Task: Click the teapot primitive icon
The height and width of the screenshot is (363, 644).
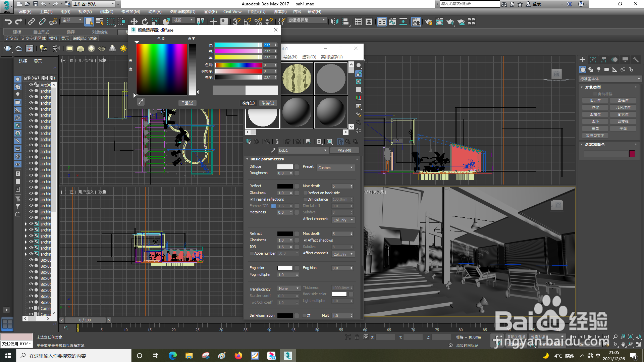Action: point(8,49)
